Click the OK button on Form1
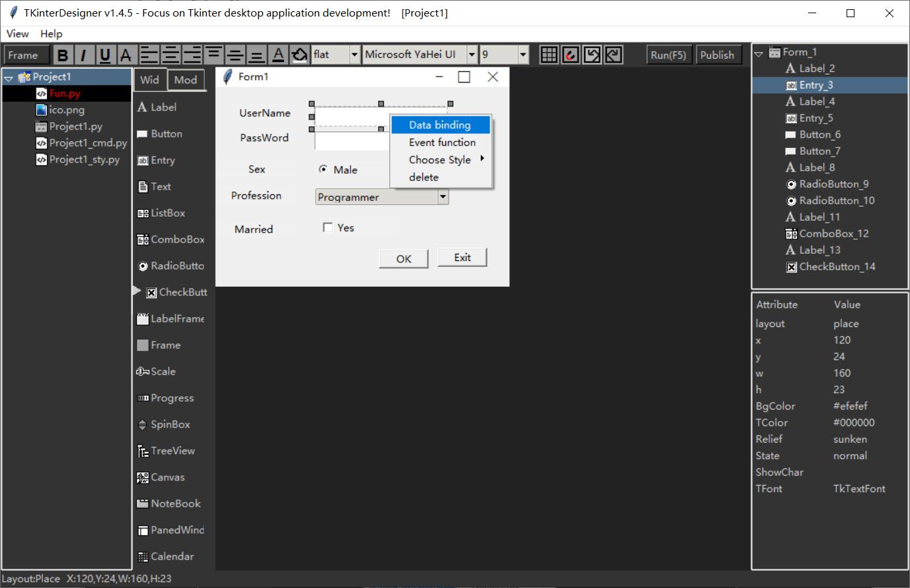 (404, 259)
